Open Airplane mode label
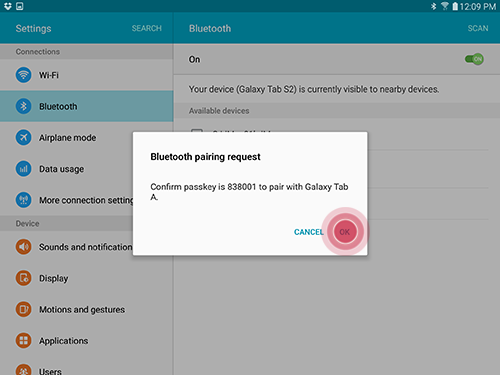The image size is (500, 375). pos(67,138)
